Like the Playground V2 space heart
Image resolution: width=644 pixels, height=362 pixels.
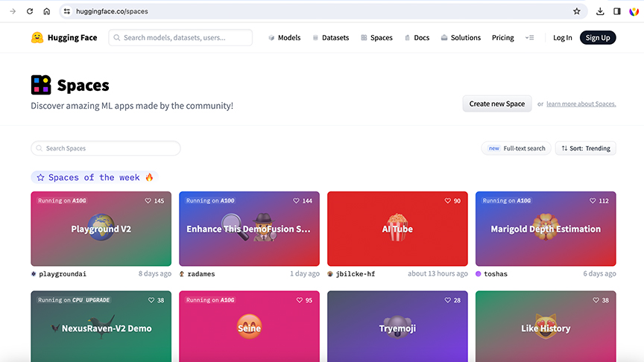pyautogui.click(x=148, y=200)
